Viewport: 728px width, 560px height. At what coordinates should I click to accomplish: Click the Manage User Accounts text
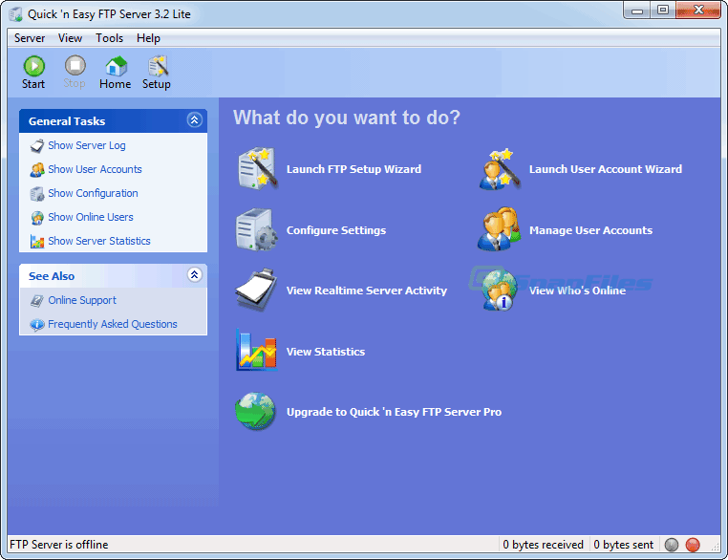tap(590, 230)
